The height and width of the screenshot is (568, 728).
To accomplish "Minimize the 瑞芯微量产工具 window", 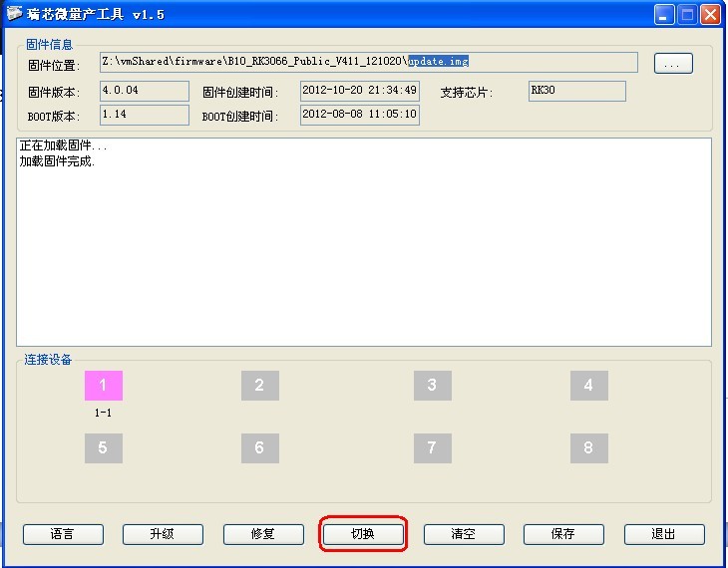I will coord(664,14).
